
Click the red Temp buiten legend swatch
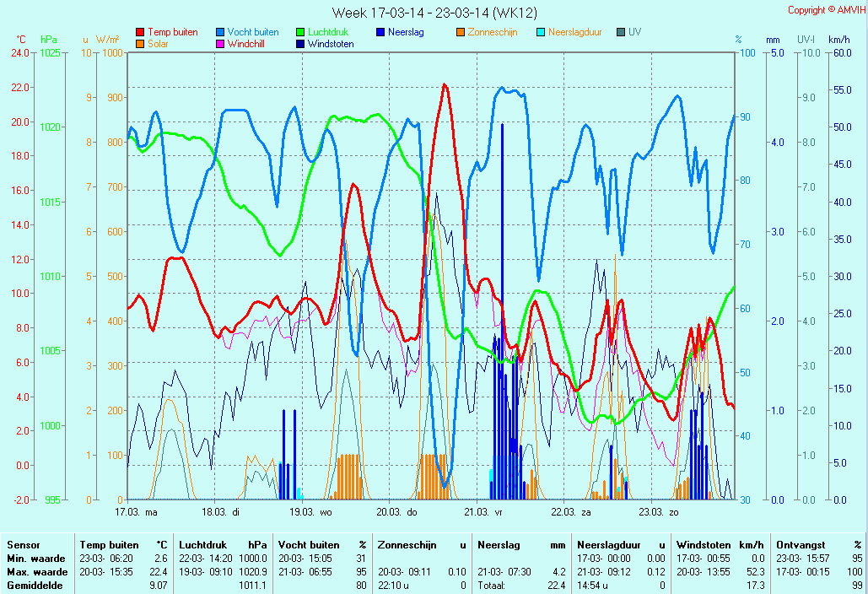tap(140, 33)
